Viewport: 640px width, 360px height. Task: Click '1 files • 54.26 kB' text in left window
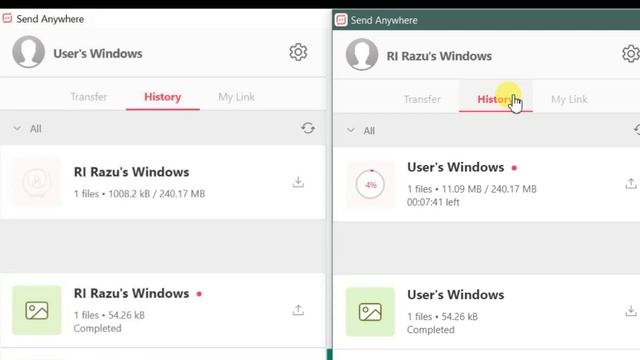(109, 315)
